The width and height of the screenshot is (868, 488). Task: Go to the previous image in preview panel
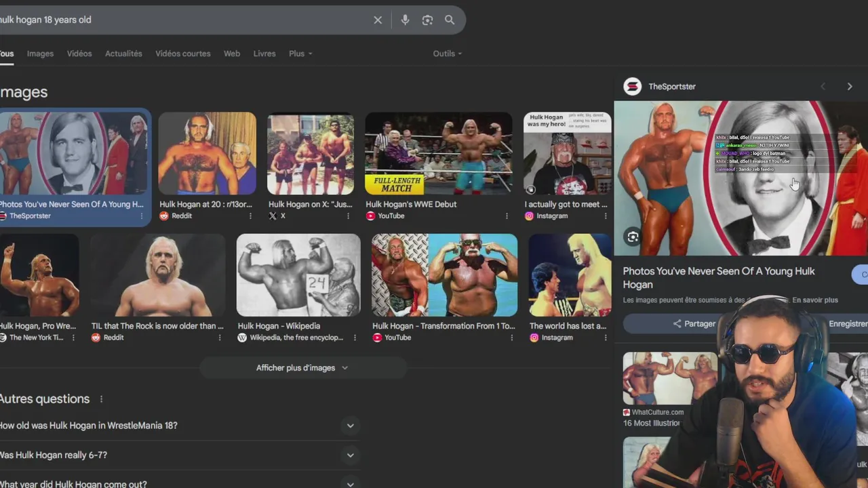(x=823, y=87)
